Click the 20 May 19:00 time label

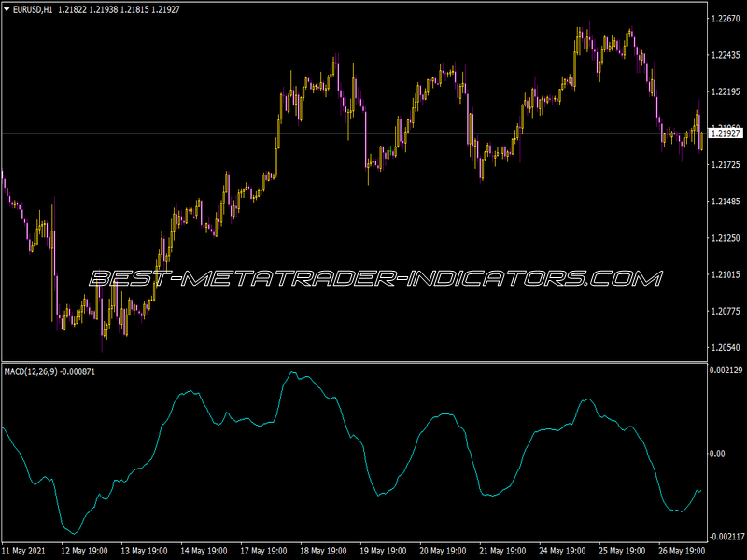[x=443, y=551]
